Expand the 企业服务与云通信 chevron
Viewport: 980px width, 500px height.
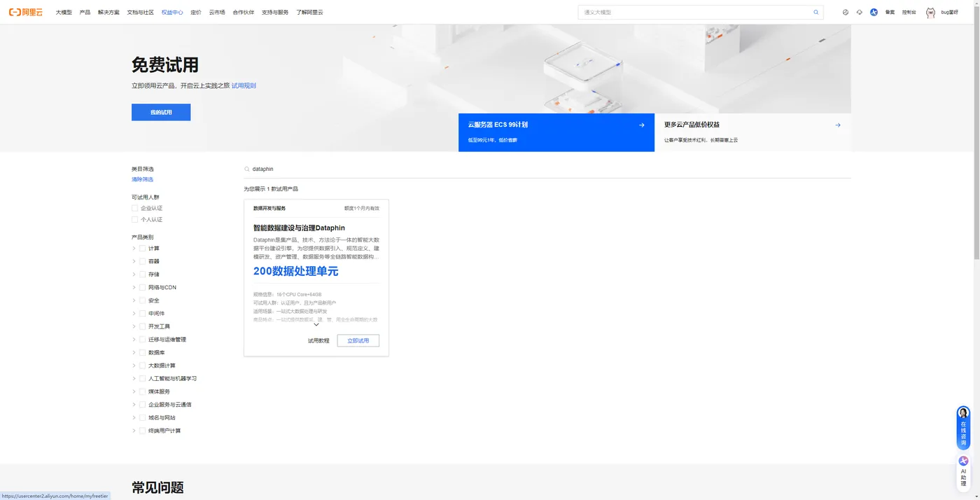coord(134,404)
